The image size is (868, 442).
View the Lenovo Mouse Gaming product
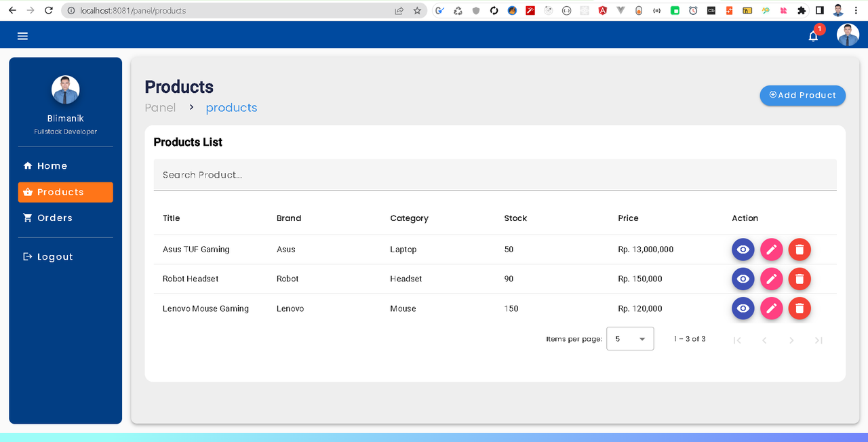(743, 308)
